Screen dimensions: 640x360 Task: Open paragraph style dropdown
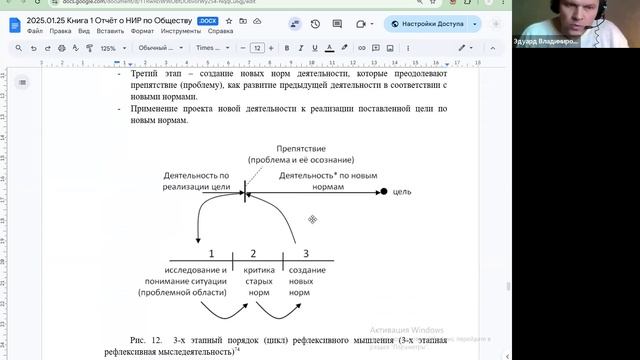[161, 48]
